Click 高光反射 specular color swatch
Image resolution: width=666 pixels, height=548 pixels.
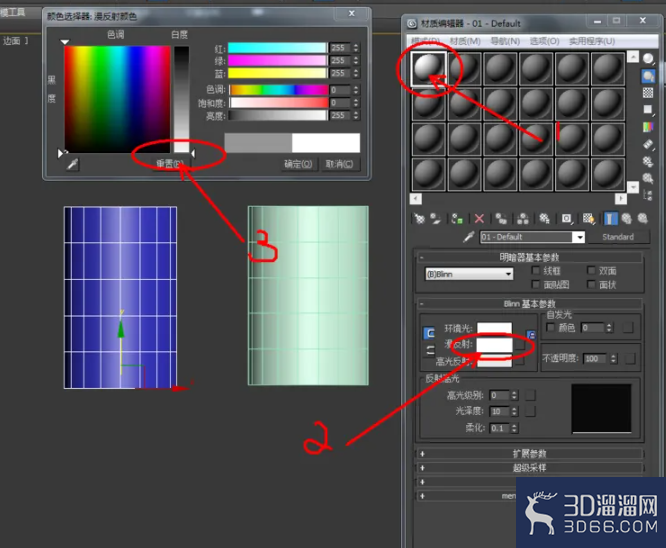tap(494, 361)
